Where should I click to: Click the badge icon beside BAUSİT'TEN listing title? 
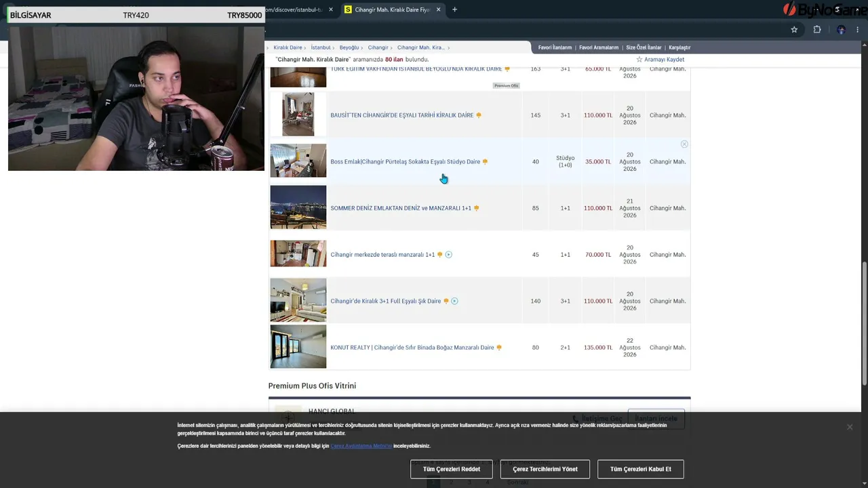479,115
